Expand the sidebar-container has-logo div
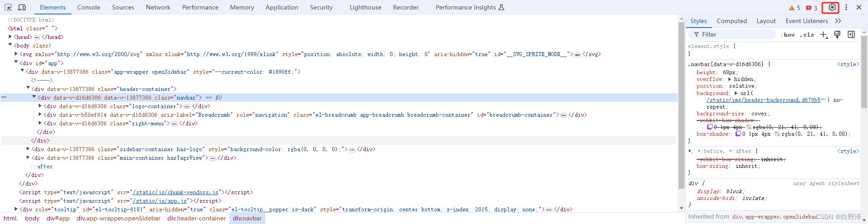This screenshot has height=224, width=868. (x=28, y=148)
